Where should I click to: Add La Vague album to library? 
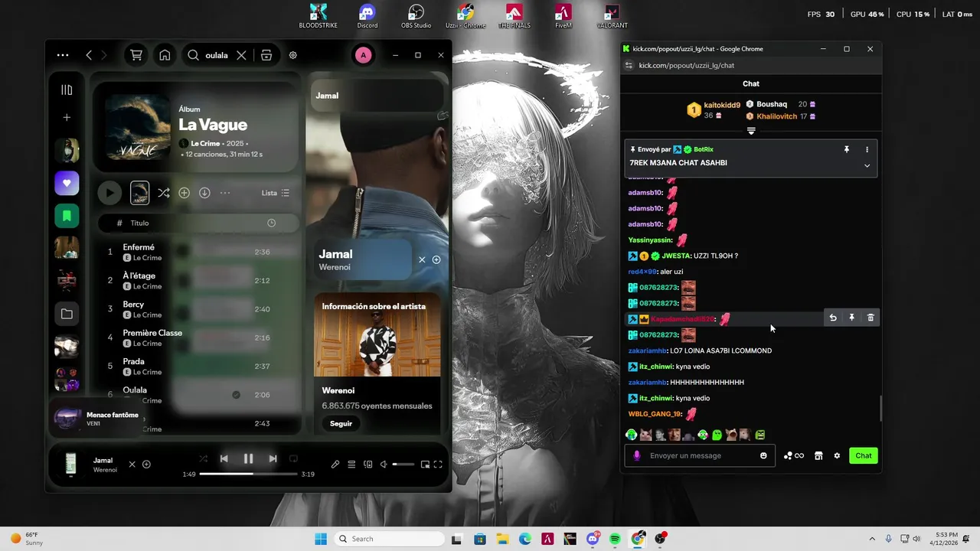(184, 193)
